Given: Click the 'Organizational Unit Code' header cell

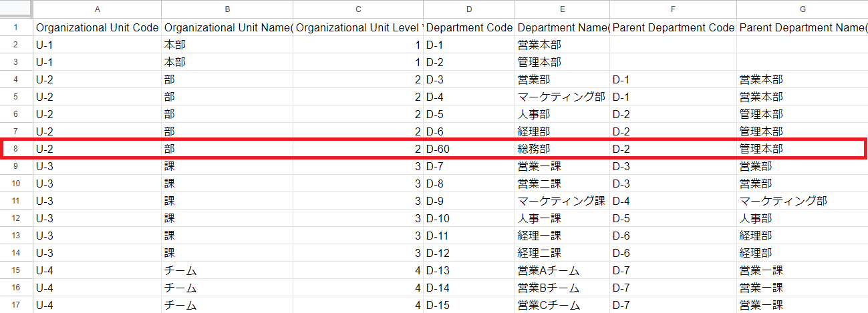Looking at the screenshot, I should [97, 28].
